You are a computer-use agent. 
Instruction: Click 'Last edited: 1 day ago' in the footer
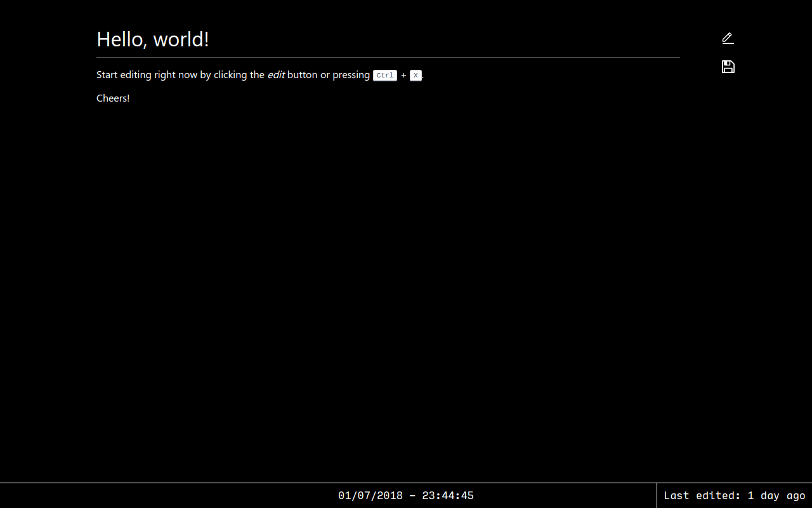pyautogui.click(x=735, y=495)
